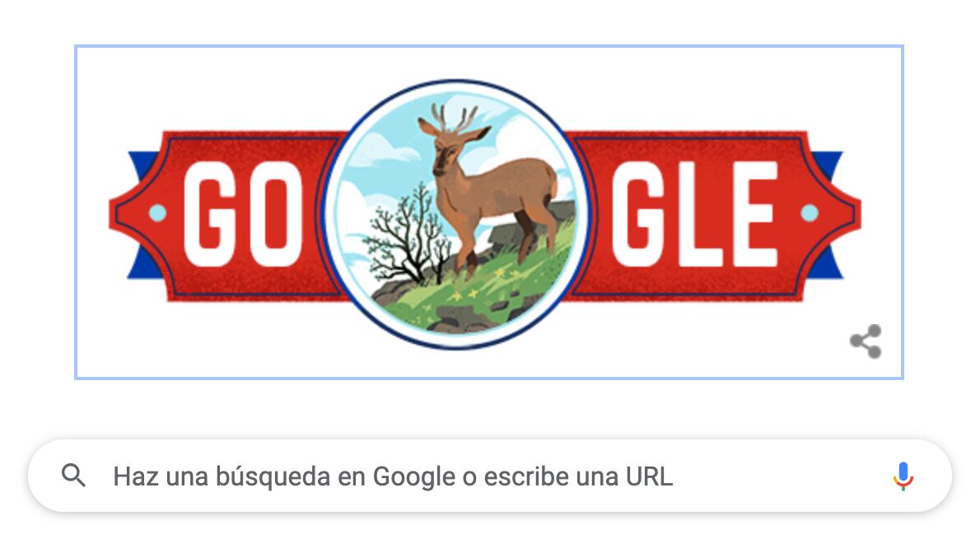Click the light-blue dot right of 'GLE'
The height and width of the screenshot is (548, 980).
(810, 213)
